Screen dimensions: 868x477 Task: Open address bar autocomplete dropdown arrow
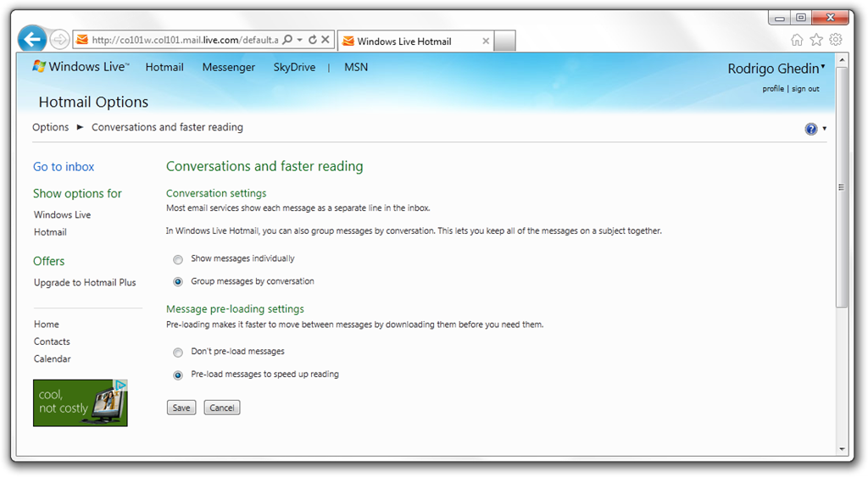(x=299, y=40)
